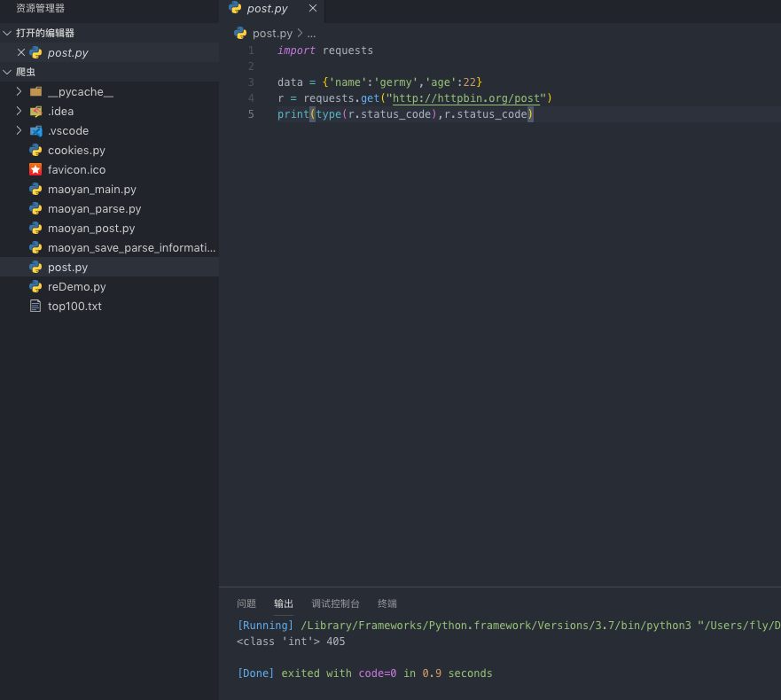Click the __pycache__ folder icon

click(35, 91)
